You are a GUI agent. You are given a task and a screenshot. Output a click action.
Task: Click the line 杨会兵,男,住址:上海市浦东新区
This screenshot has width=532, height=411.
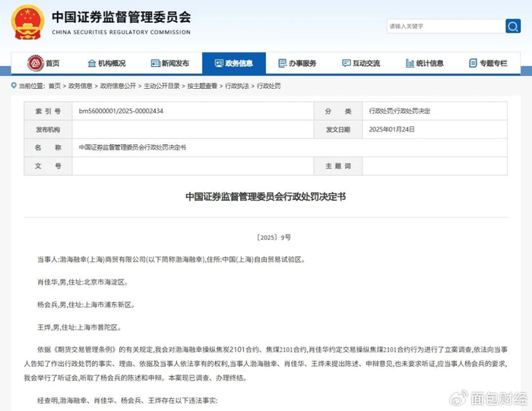point(86,305)
